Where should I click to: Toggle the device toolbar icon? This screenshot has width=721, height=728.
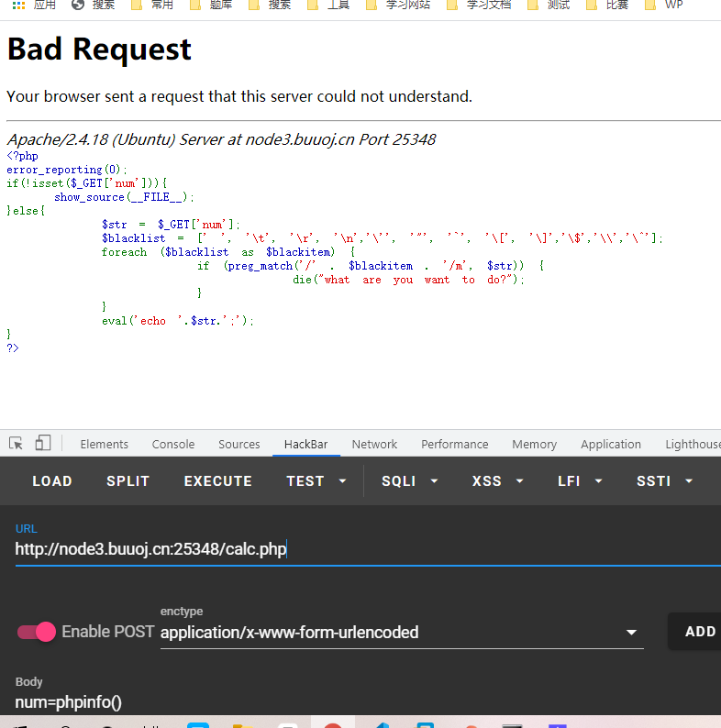point(43,443)
